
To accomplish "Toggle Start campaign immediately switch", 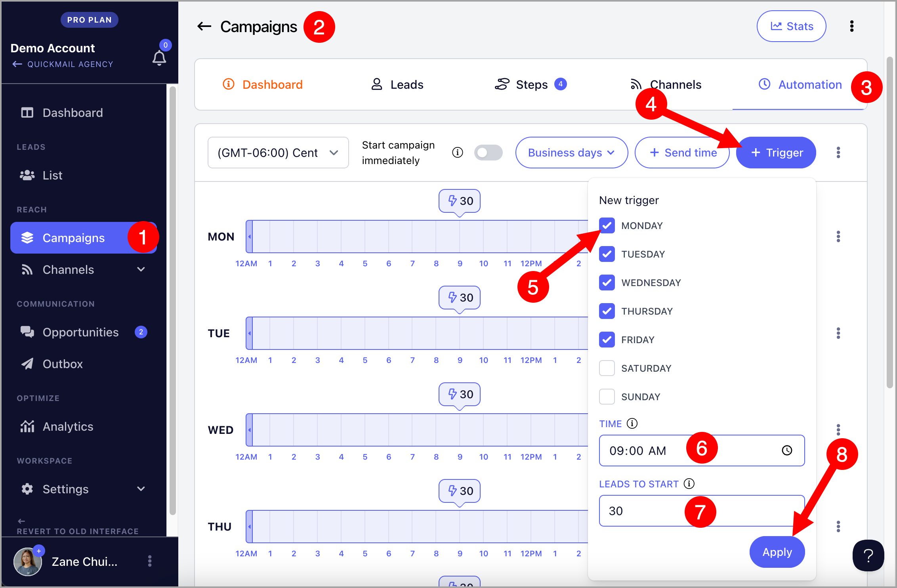I will pyautogui.click(x=488, y=153).
